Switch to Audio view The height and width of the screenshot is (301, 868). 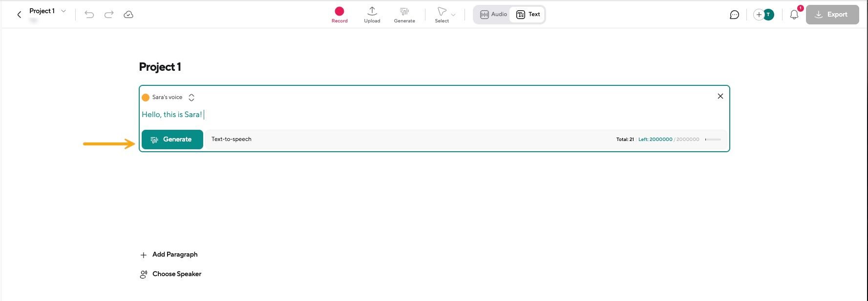pyautogui.click(x=493, y=15)
